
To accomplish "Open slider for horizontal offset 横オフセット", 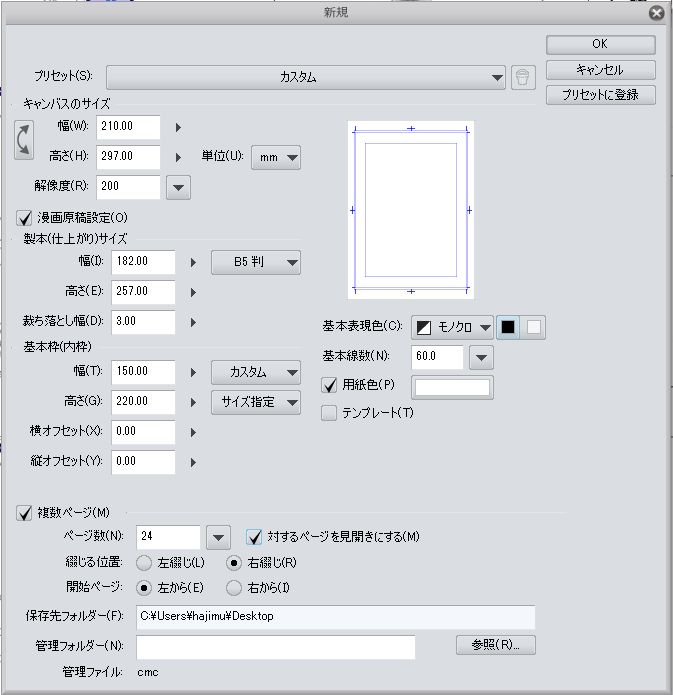I will coord(193,433).
